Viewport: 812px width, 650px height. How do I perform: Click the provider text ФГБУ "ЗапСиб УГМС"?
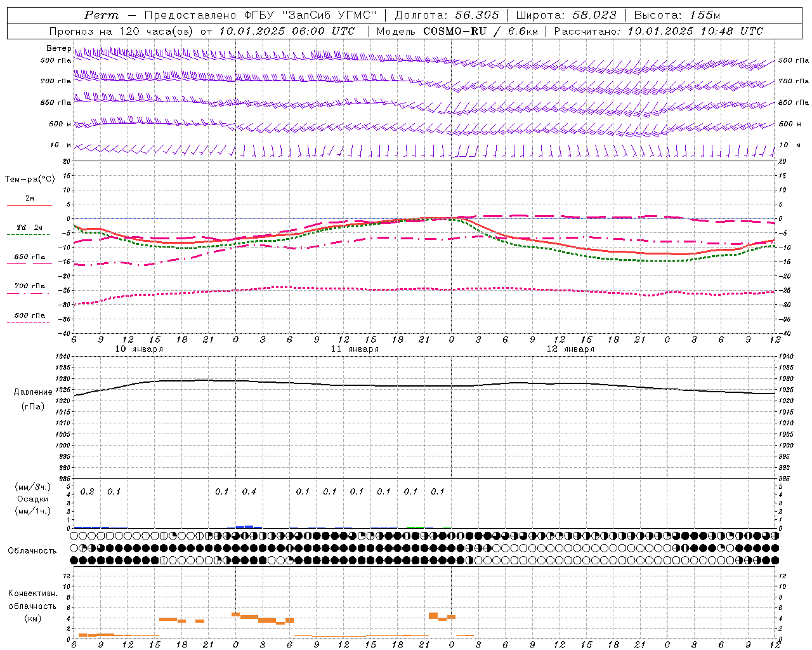[x=311, y=15]
